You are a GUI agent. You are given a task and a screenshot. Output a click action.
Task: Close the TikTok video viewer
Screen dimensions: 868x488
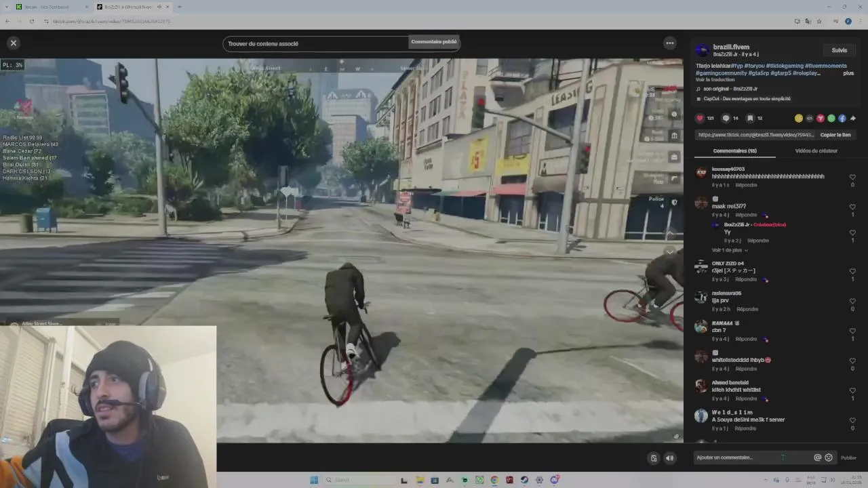coord(13,43)
